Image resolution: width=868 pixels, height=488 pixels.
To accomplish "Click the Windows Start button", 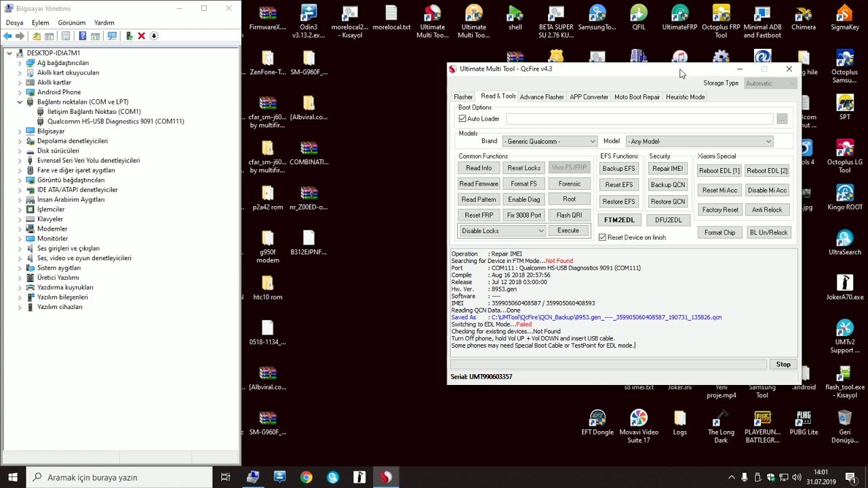I will click(x=13, y=477).
